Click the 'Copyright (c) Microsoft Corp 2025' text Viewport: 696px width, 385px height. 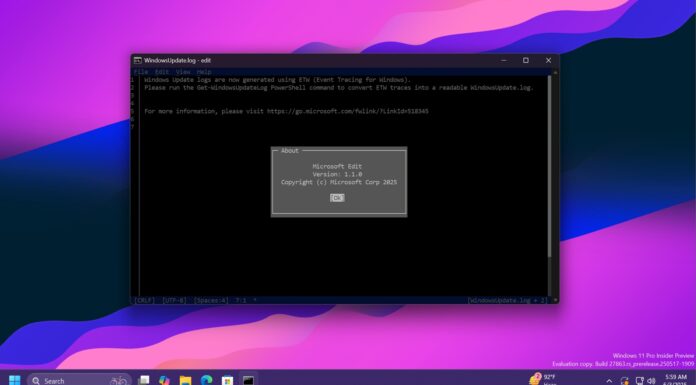tap(339, 182)
